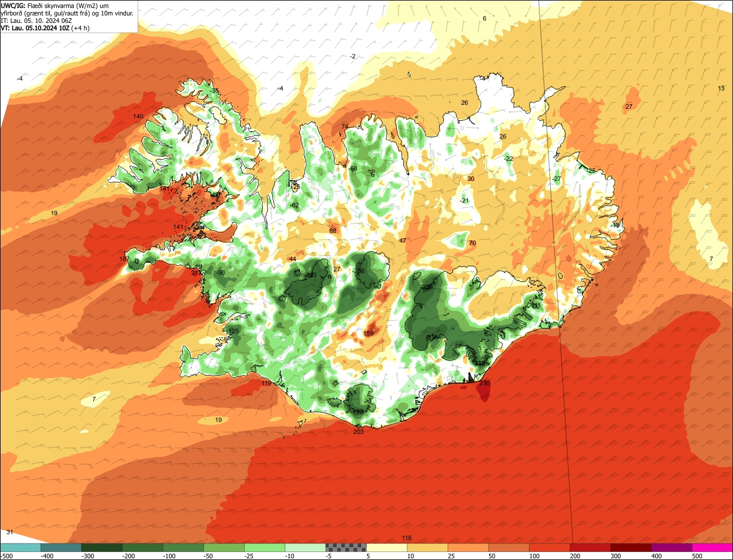733x560 pixels.
Task: Click the map value '-62' in northwest Iceland
Action: click(x=294, y=205)
